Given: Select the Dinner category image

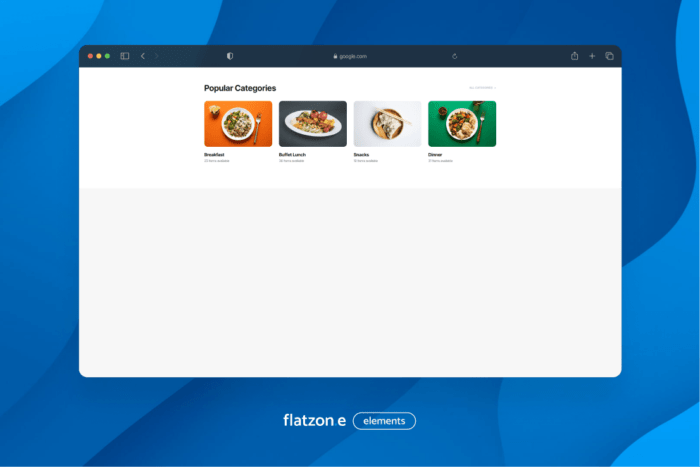Looking at the screenshot, I should point(462,124).
